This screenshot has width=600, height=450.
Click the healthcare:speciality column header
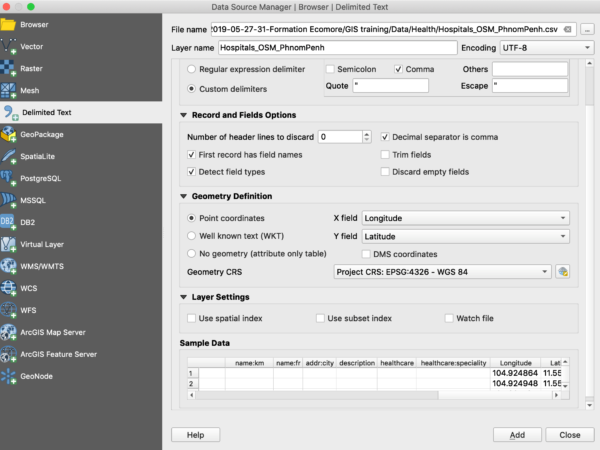453,363
